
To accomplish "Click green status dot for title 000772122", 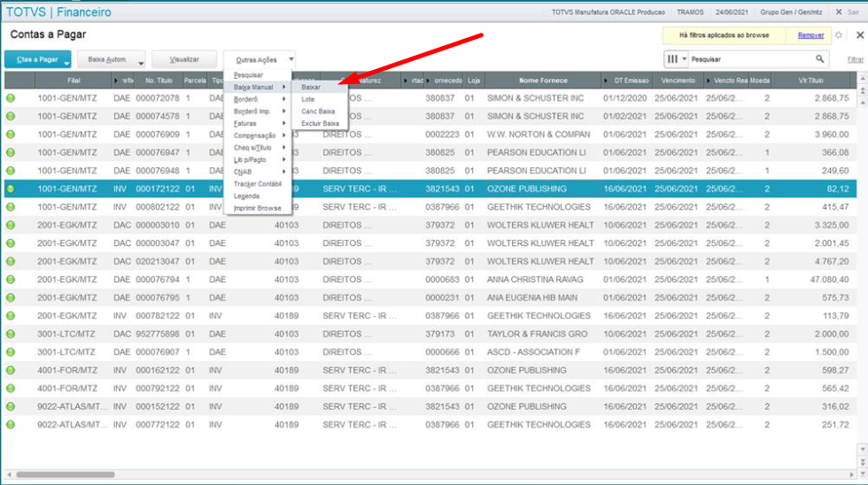I will click(x=11, y=425).
